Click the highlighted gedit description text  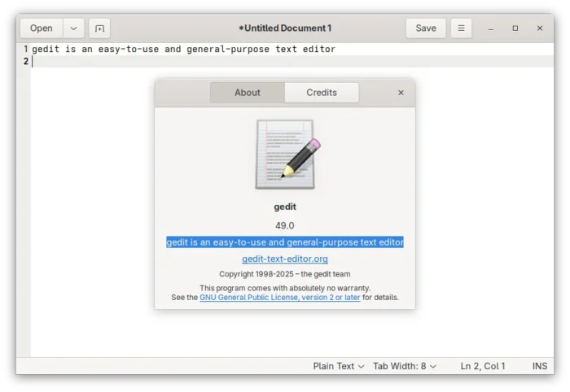click(x=285, y=242)
